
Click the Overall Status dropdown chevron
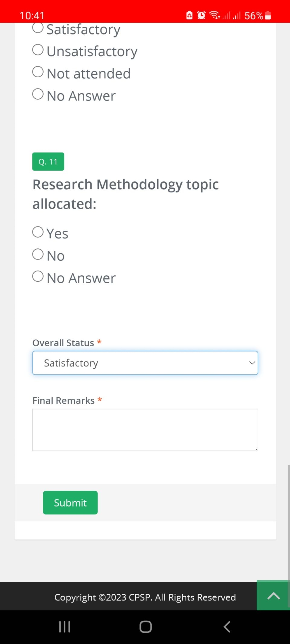pos(252,363)
